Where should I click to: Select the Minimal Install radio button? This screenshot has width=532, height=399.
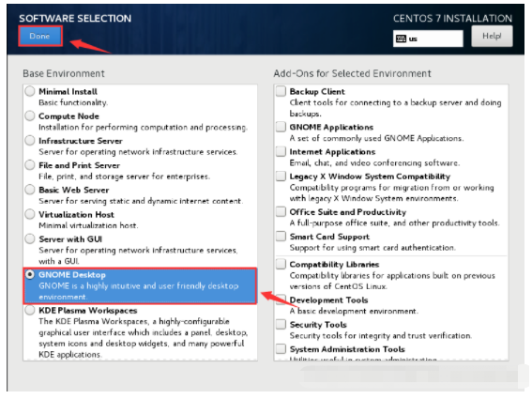(30, 91)
